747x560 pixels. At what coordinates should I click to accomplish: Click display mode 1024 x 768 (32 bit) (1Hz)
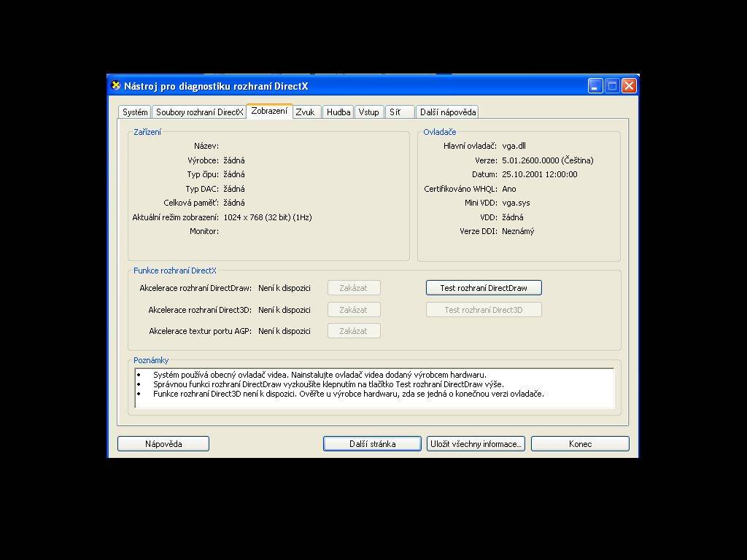[x=267, y=217]
